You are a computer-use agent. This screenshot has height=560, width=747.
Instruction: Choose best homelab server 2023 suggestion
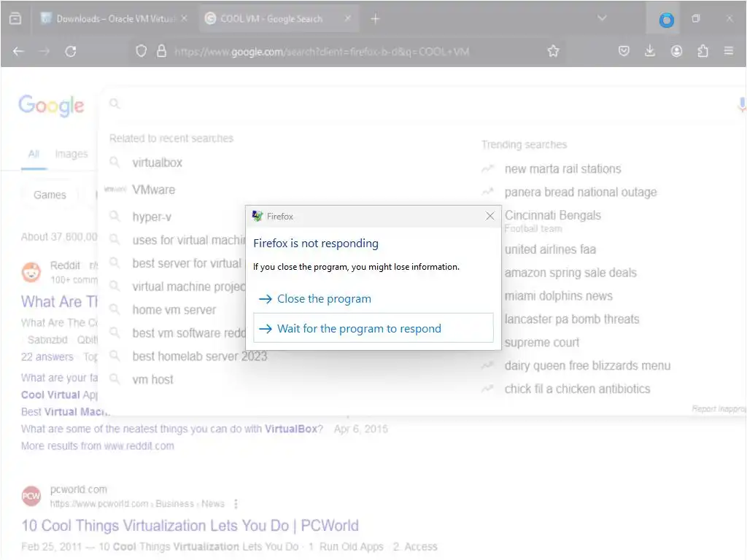click(x=200, y=356)
